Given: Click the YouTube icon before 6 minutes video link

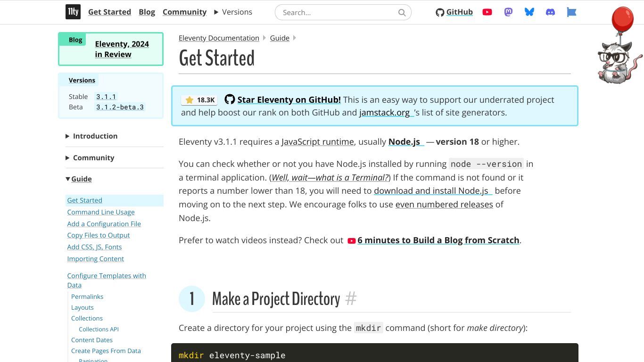Looking at the screenshot, I should (x=351, y=240).
